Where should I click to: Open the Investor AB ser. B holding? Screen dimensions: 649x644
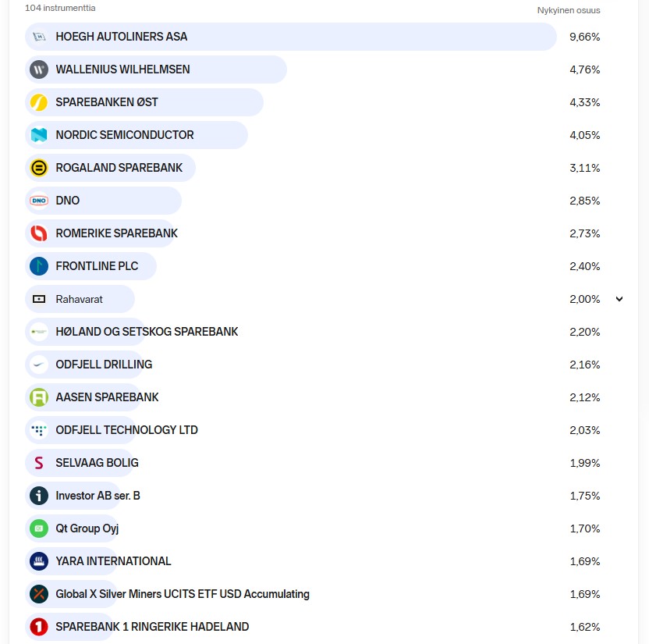pos(98,496)
